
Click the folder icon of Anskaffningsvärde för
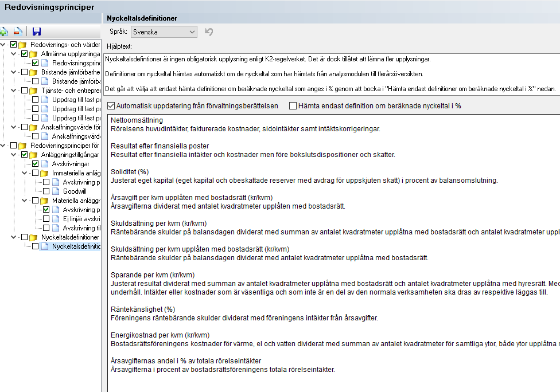coord(34,127)
